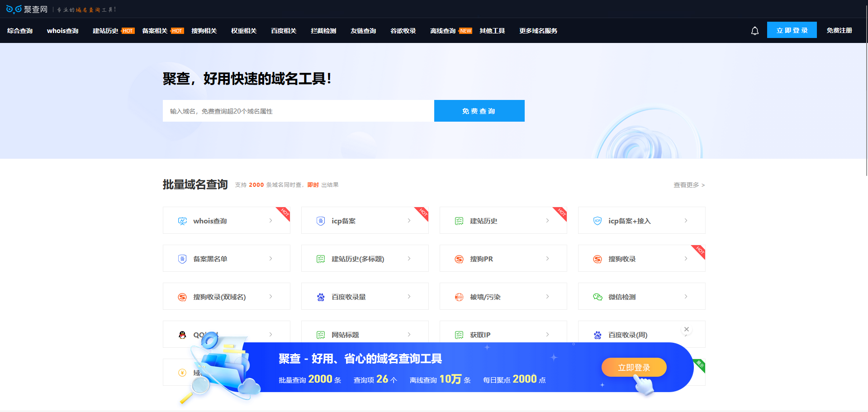Click the 免费查询 search button

[x=479, y=111]
